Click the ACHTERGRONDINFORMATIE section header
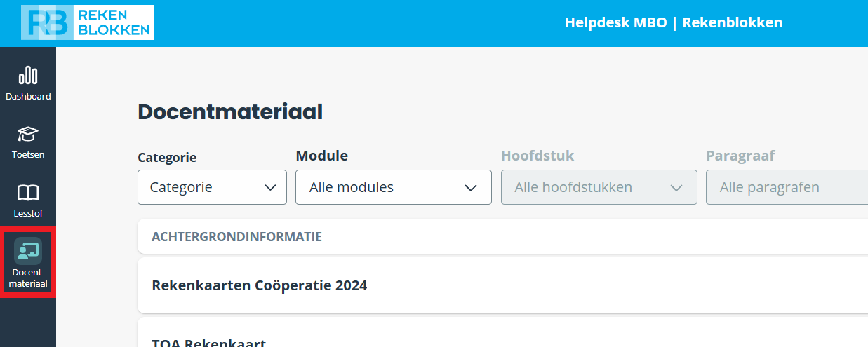868x347 pixels. (502, 236)
